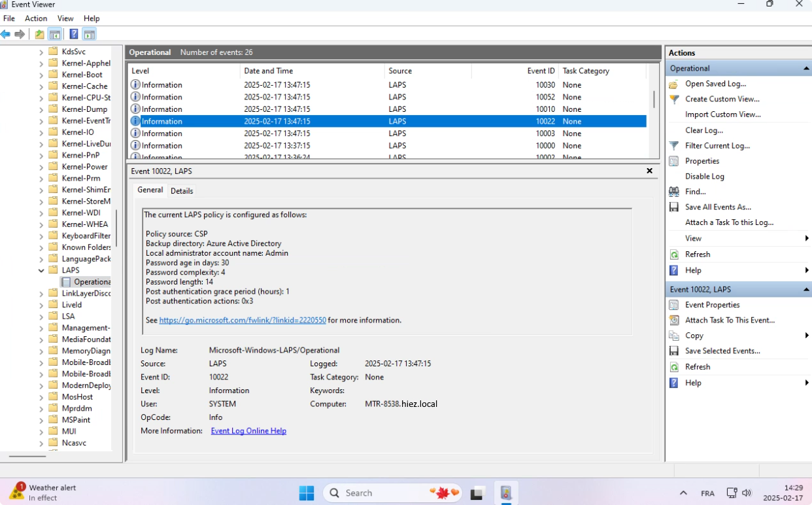Open the Event Log Online Help link

(x=248, y=431)
